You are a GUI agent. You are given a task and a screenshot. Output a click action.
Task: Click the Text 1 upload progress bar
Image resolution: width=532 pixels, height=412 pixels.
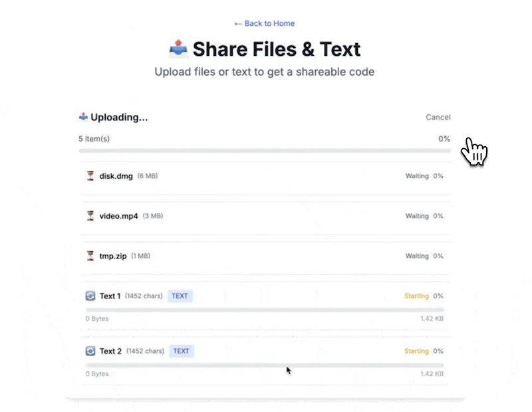[x=265, y=310]
